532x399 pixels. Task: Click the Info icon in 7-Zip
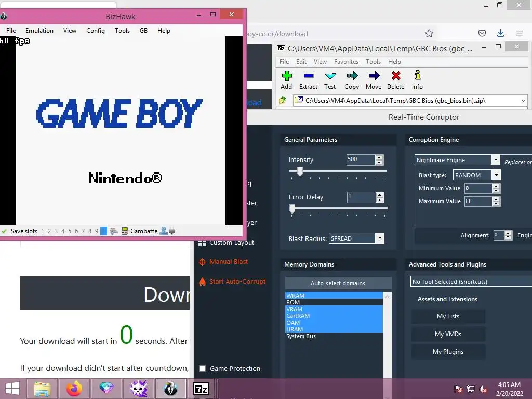(x=417, y=75)
